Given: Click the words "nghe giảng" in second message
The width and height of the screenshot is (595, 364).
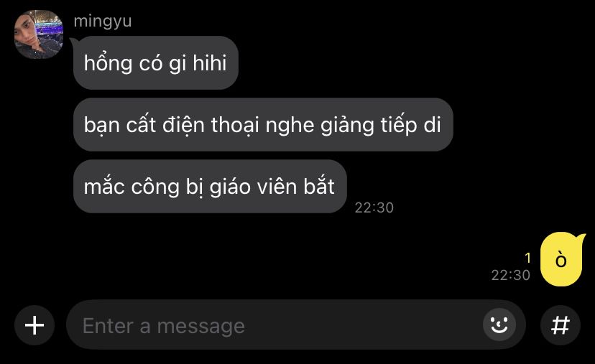Looking at the screenshot, I should click(x=320, y=126).
